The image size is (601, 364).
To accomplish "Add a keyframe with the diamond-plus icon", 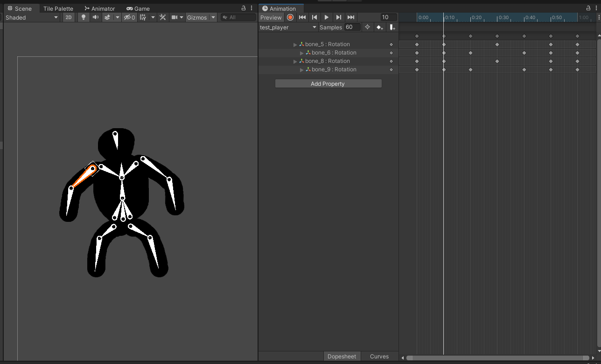I will 379,27.
